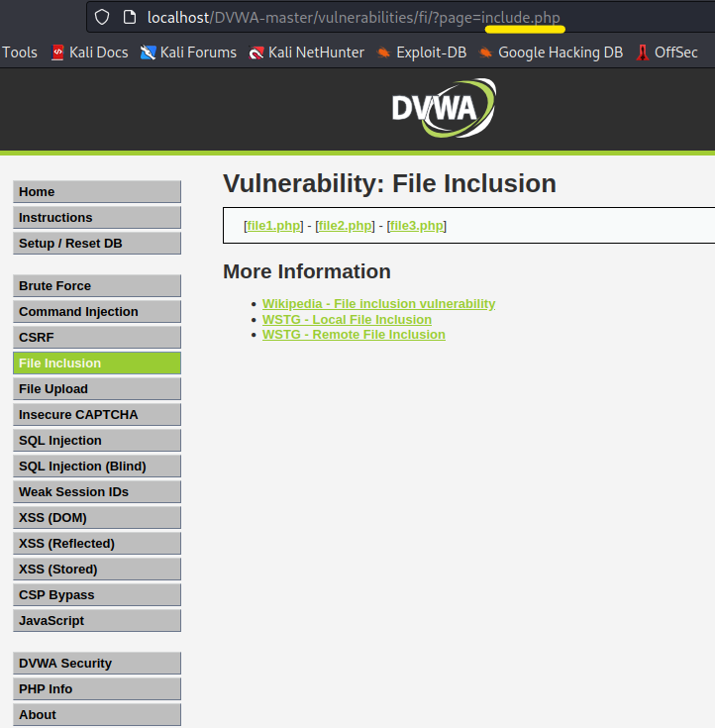Open Insecure CAPTCHA page
The image size is (715, 728).
(97, 415)
